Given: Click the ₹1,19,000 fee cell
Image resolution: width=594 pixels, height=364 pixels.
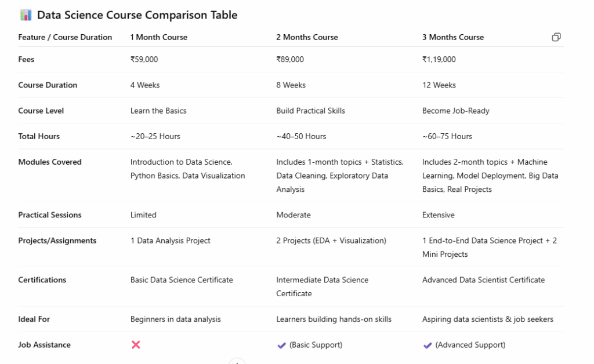Looking at the screenshot, I should pos(439,59).
